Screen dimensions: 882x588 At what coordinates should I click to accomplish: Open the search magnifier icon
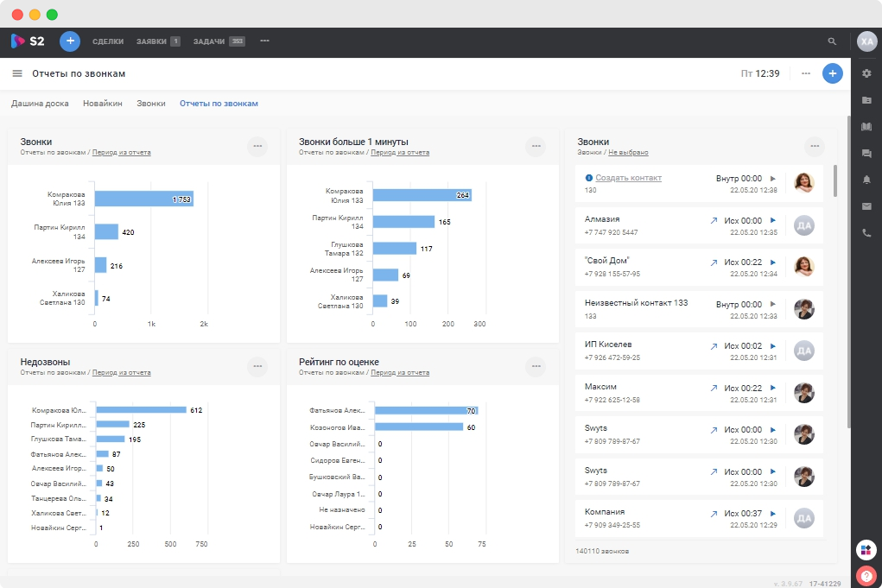click(x=832, y=41)
